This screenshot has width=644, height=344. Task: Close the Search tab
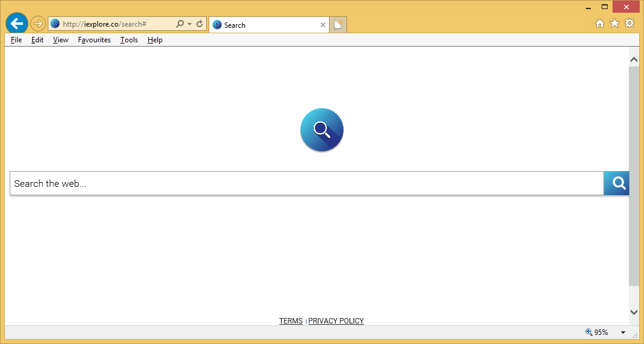[323, 25]
